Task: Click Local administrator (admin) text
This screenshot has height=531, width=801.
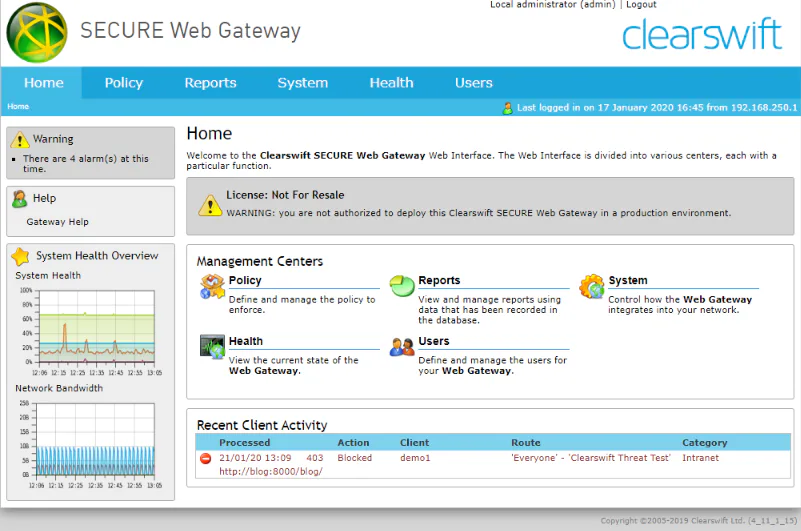Action: [553, 5]
